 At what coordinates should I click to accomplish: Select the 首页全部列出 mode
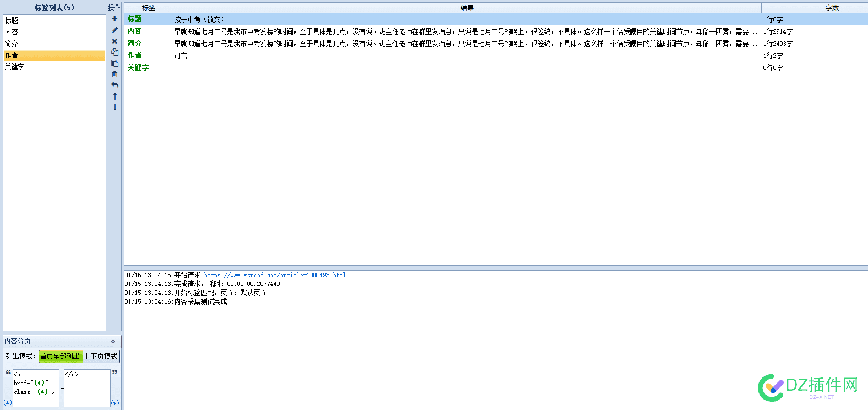[x=60, y=357]
